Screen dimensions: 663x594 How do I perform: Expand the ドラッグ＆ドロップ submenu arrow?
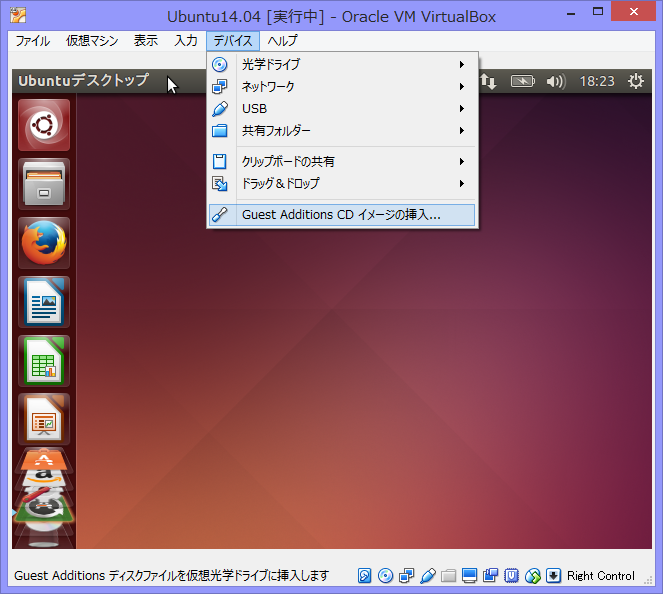pos(462,183)
